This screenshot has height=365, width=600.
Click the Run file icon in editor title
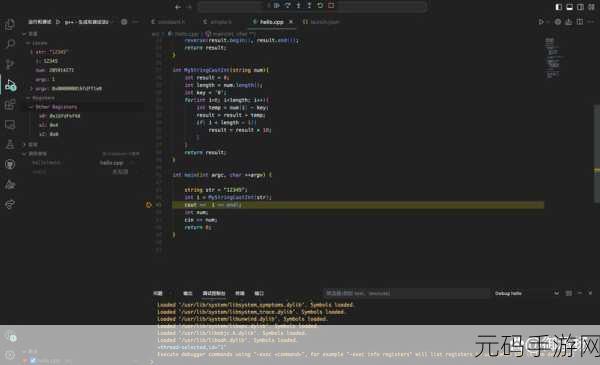pyautogui.click(x=541, y=22)
